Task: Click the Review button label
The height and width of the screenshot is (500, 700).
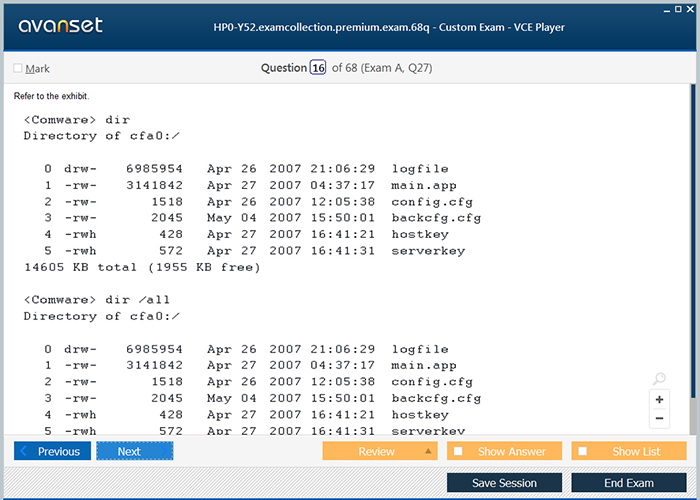Action: pyautogui.click(x=376, y=451)
